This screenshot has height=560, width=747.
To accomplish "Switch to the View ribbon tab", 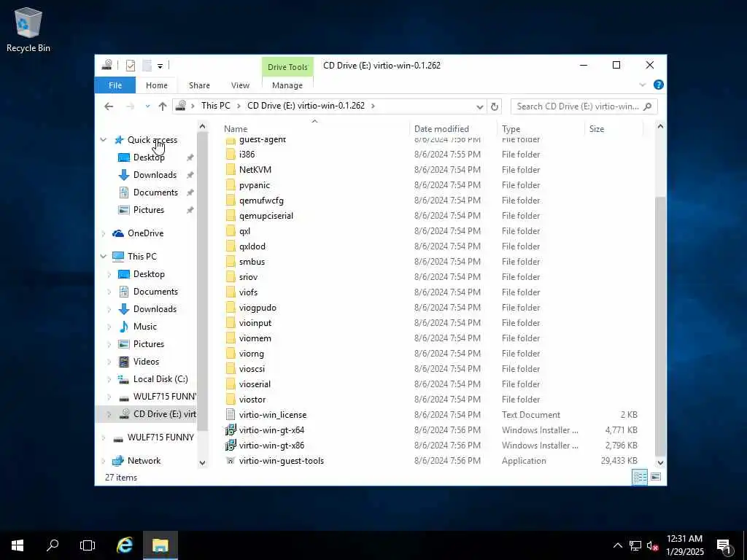I will 240,85.
